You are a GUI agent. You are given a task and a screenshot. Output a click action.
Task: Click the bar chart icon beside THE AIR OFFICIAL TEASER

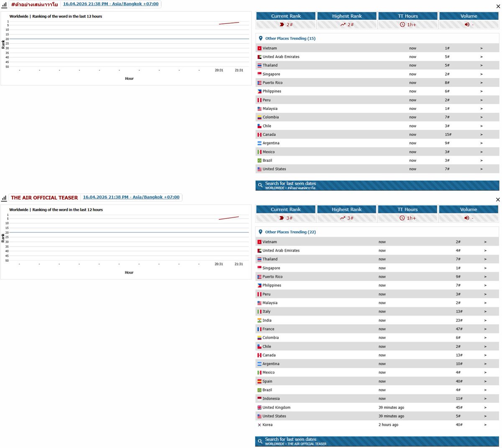click(4, 198)
